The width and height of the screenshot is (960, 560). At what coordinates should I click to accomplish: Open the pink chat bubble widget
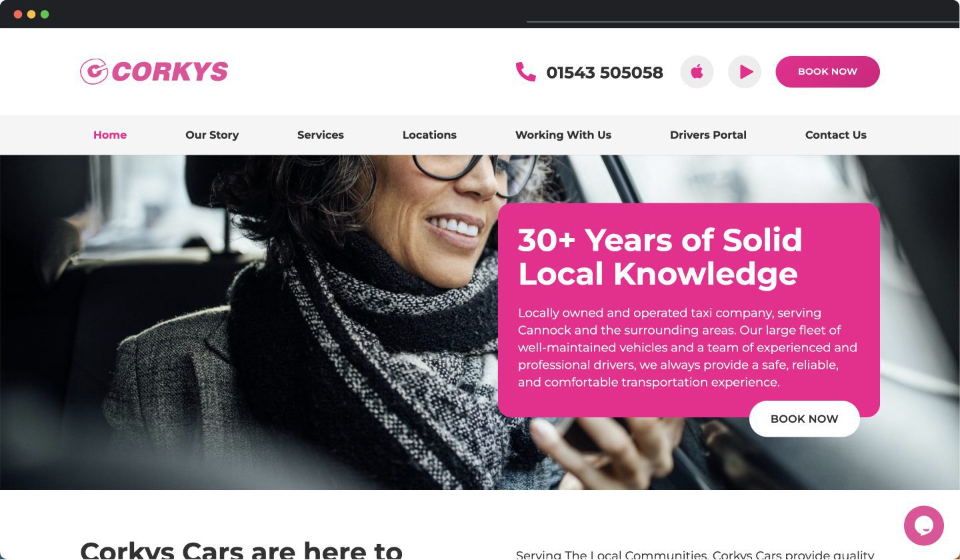click(x=924, y=525)
